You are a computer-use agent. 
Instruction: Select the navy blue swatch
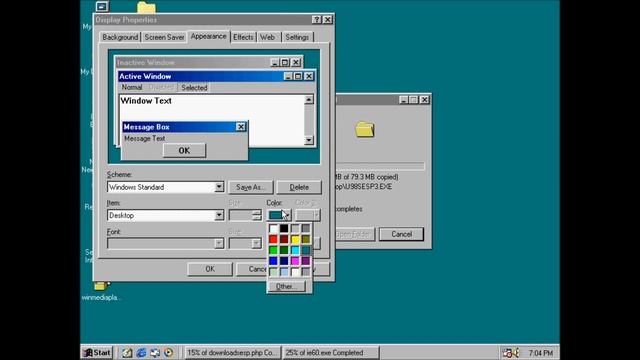284,261
